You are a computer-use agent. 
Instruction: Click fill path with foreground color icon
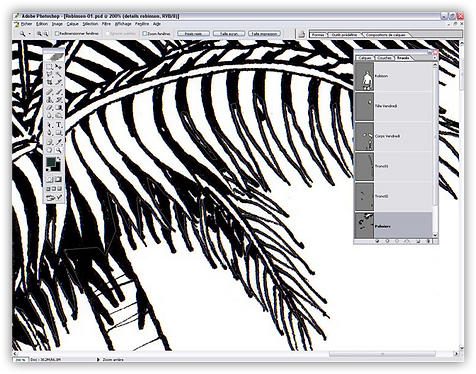377,241
